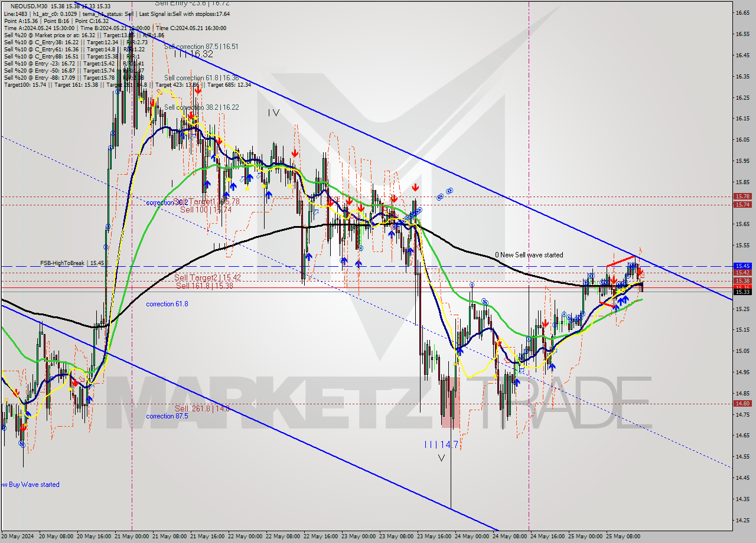The width and height of the screenshot is (756, 543).
Task: Click the 'Sell Target2 | 15.42' label
Action: click(x=207, y=277)
